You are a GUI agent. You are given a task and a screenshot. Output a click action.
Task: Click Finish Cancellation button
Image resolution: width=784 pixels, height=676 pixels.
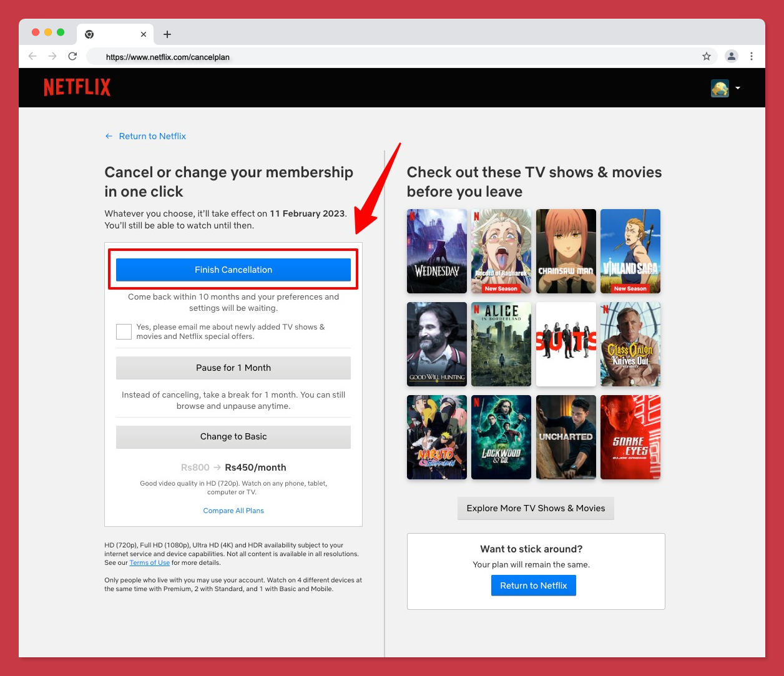(x=233, y=270)
